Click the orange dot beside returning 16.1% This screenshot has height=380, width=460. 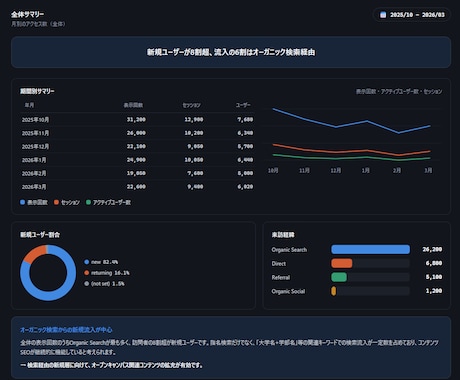[87, 273]
